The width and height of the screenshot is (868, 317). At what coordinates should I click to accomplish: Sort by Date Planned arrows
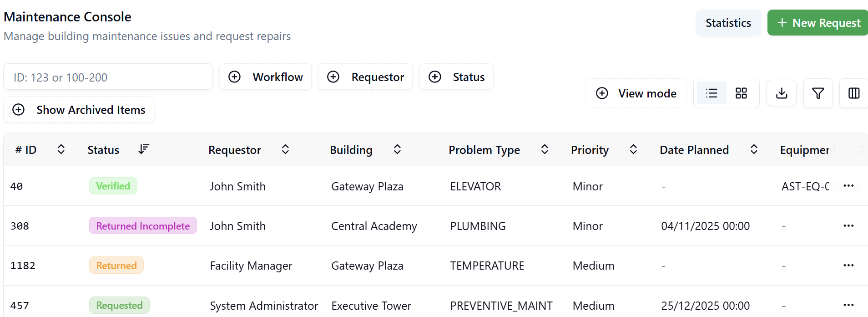(x=754, y=149)
